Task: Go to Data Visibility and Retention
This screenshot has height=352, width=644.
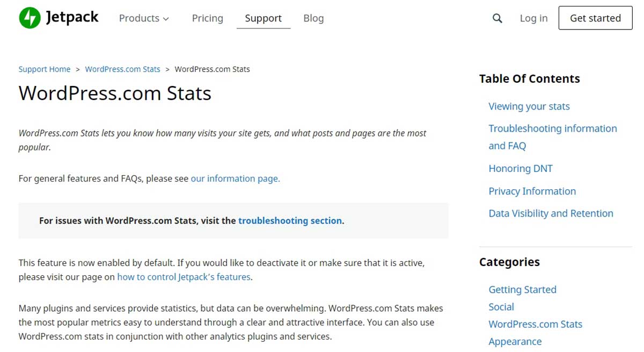Action: pos(551,213)
